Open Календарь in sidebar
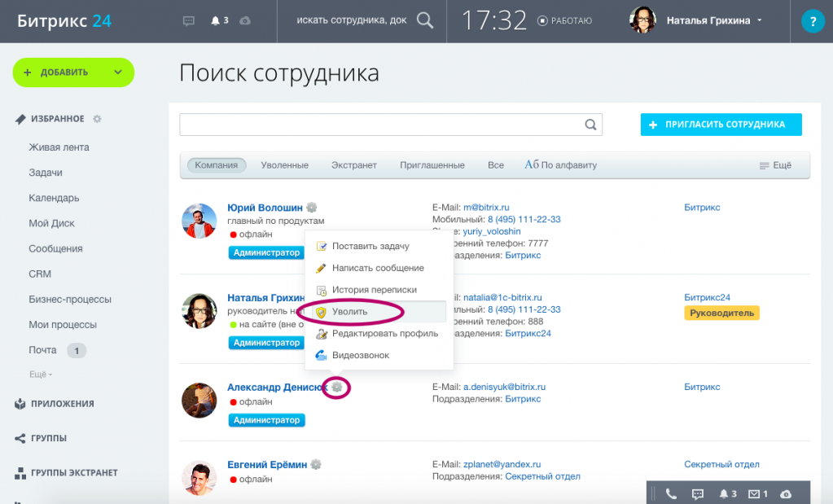Viewport: 833px width, 504px height. 54,198
